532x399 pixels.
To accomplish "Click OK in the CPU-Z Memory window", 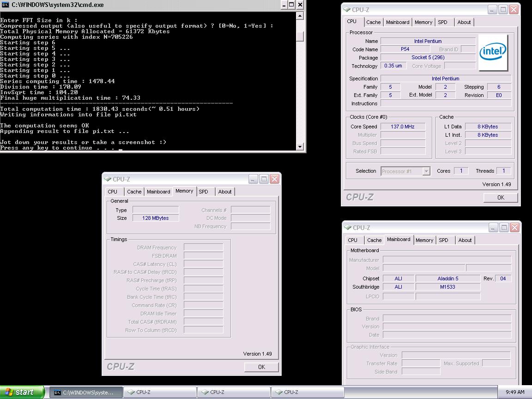I will 261,367.
